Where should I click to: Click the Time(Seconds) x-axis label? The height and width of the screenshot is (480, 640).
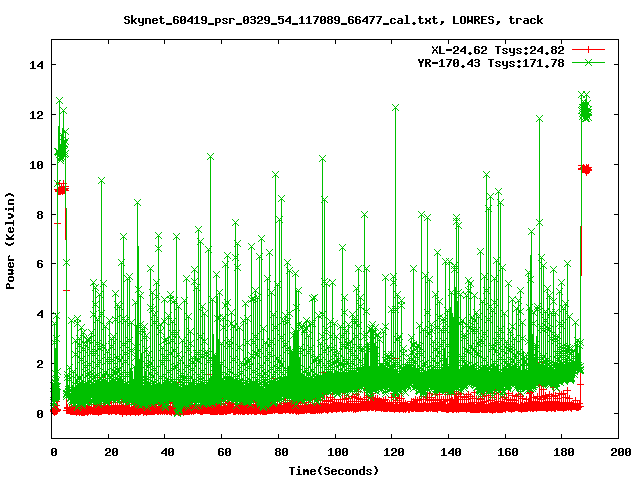pyautogui.click(x=334, y=471)
